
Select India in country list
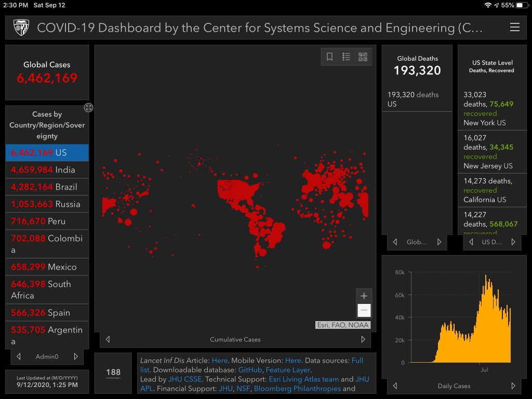(x=47, y=170)
